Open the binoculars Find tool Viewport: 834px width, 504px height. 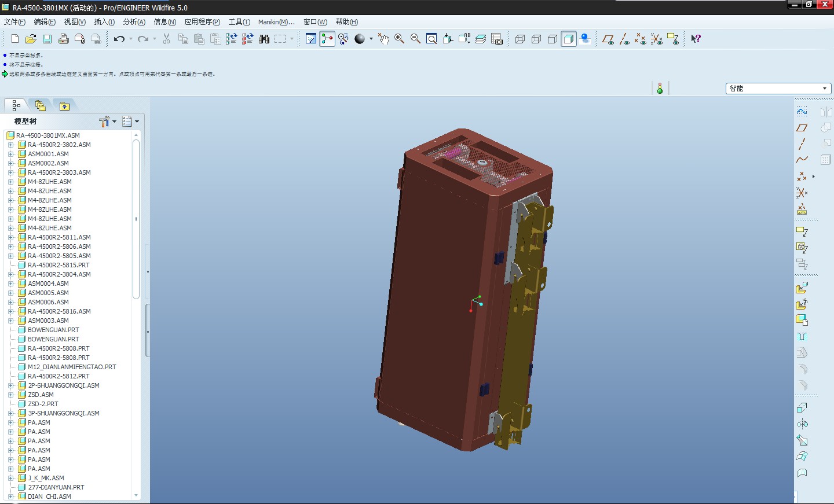click(x=264, y=39)
